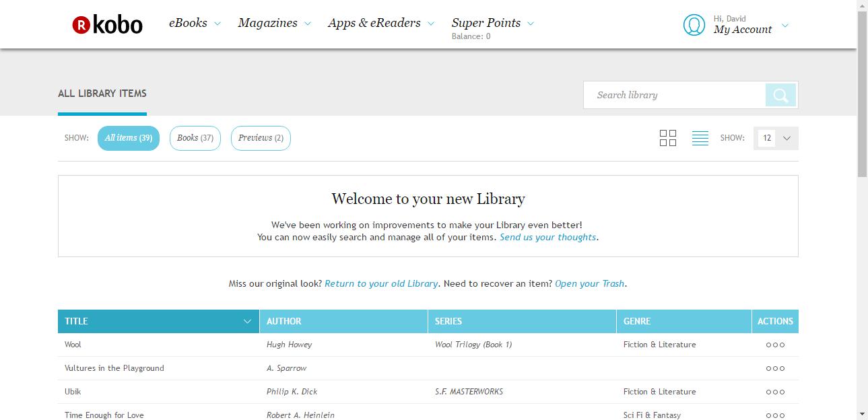
Task: Open actions menu for Ubik
Action: (775, 392)
